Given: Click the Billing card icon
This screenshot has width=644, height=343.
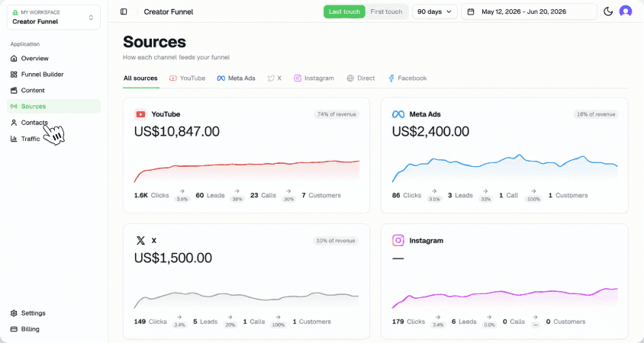Looking at the screenshot, I should [x=14, y=329].
